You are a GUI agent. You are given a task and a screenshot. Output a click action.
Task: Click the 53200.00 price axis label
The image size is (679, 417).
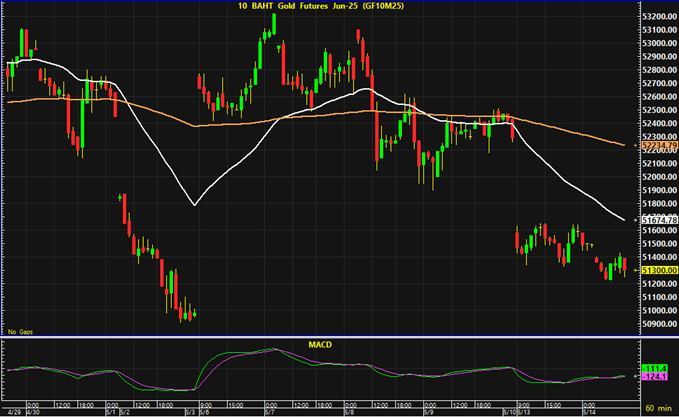656,17
